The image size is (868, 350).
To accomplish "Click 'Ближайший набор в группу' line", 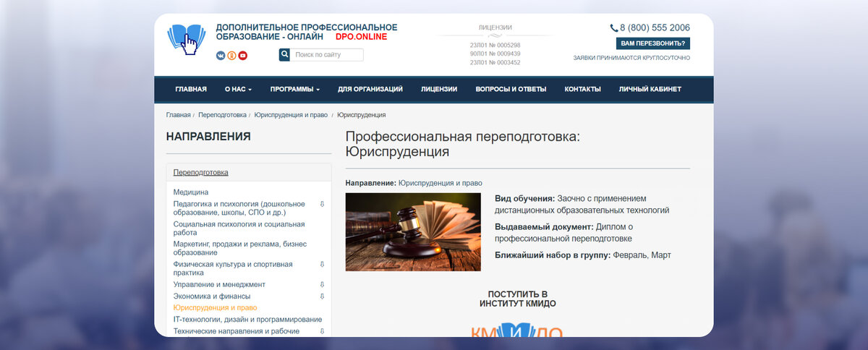I will click(583, 255).
